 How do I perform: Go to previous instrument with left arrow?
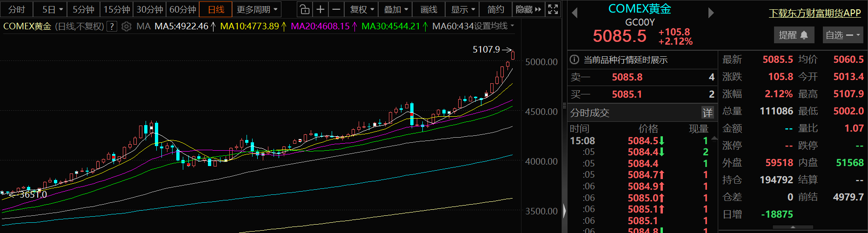(574, 13)
